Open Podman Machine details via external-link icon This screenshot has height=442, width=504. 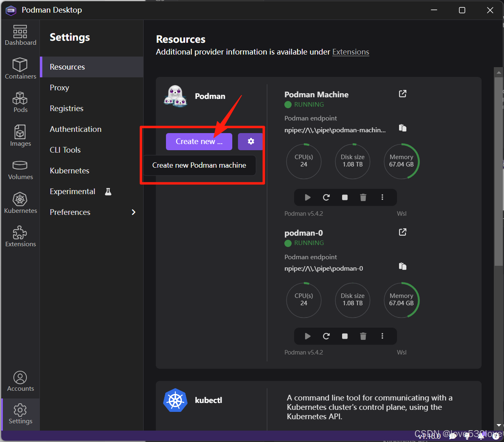click(x=403, y=94)
